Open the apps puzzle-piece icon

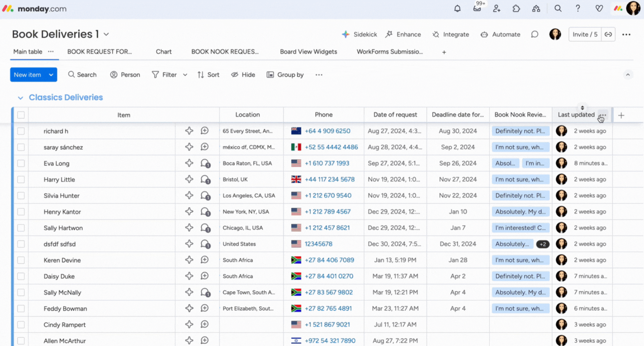[x=516, y=8]
